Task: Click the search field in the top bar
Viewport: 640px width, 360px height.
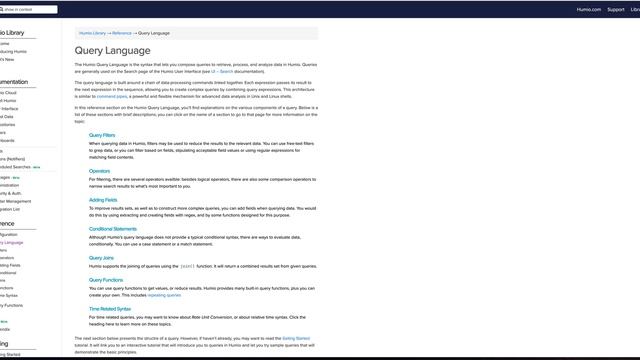Action: coord(29,9)
